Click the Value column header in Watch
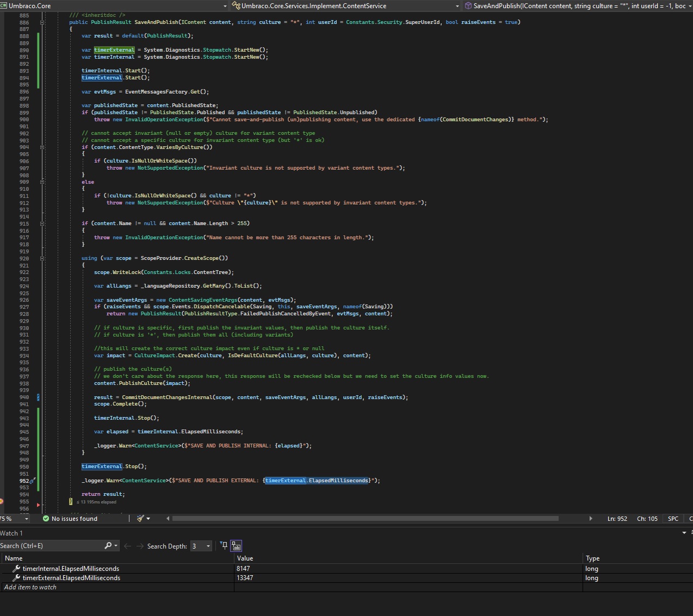Screen dimensions: 693x616 (x=408, y=558)
